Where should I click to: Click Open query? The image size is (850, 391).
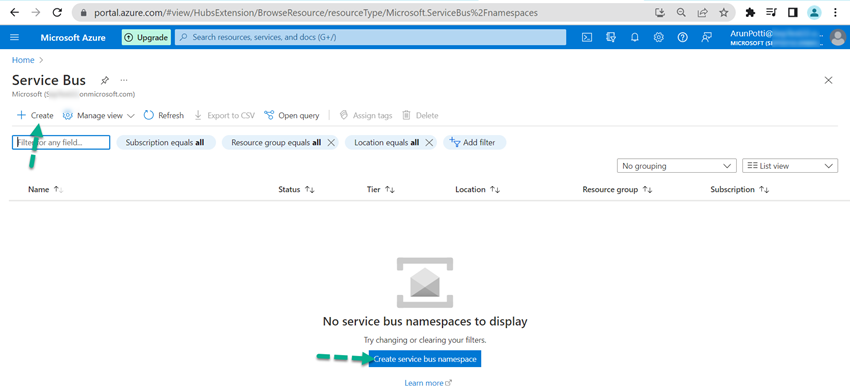pyautogui.click(x=292, y=116)
